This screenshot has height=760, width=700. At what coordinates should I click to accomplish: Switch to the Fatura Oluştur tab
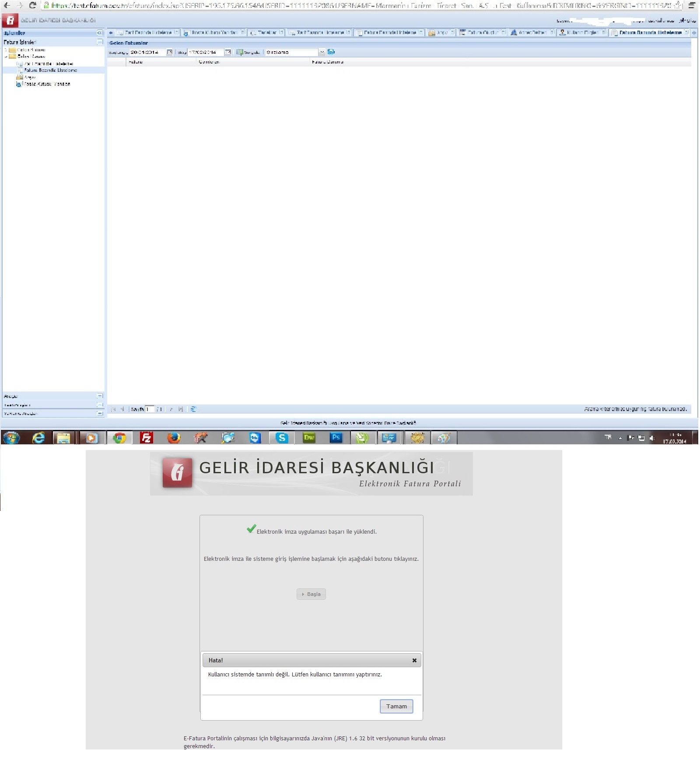[x=482, y=32]
